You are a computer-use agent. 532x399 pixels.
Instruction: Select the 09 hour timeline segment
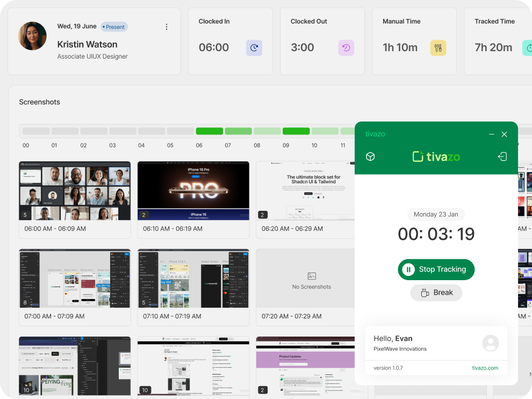pos(296,131)
